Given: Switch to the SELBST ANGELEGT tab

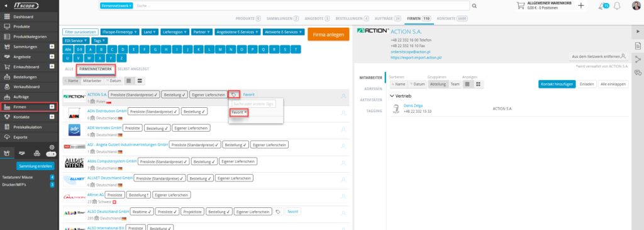Looking at the screenshot, I should (133, 69).
